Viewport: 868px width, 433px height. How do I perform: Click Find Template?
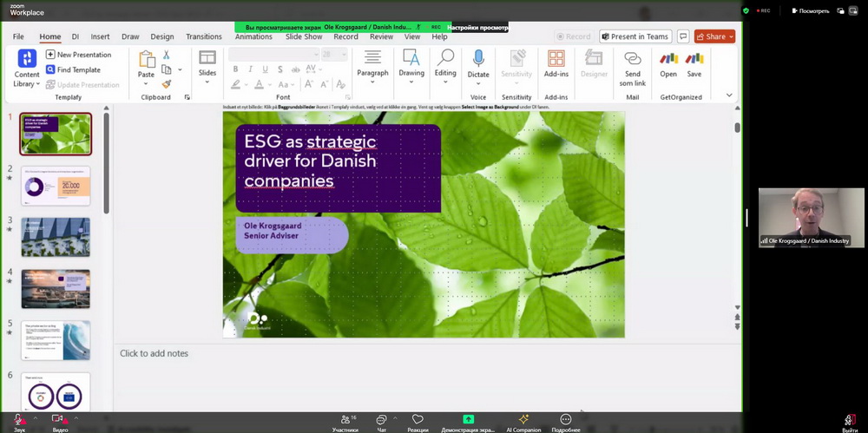(73, 69)
